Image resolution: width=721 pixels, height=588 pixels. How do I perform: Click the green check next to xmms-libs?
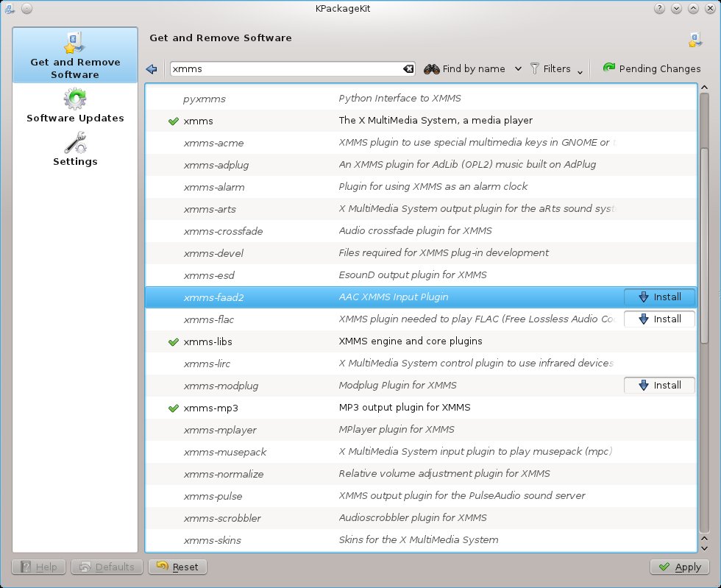(174, 342)
